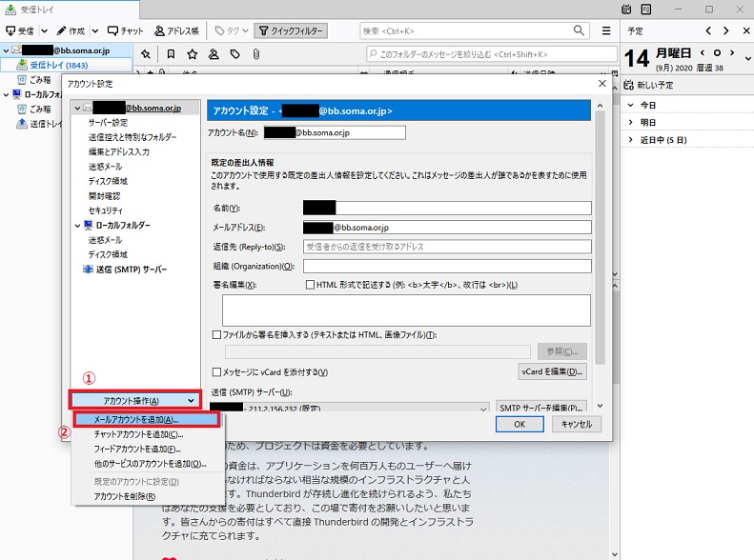Click Edit vCard (vCard を編集) button
Image resolution: width=754 pixels, height=560 pixels.
[553, 371]
